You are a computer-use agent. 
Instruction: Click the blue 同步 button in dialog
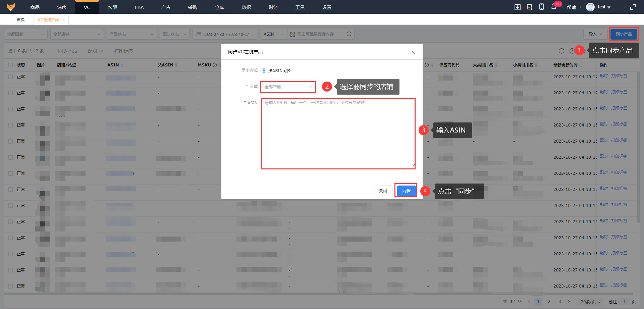pos(407,191)
